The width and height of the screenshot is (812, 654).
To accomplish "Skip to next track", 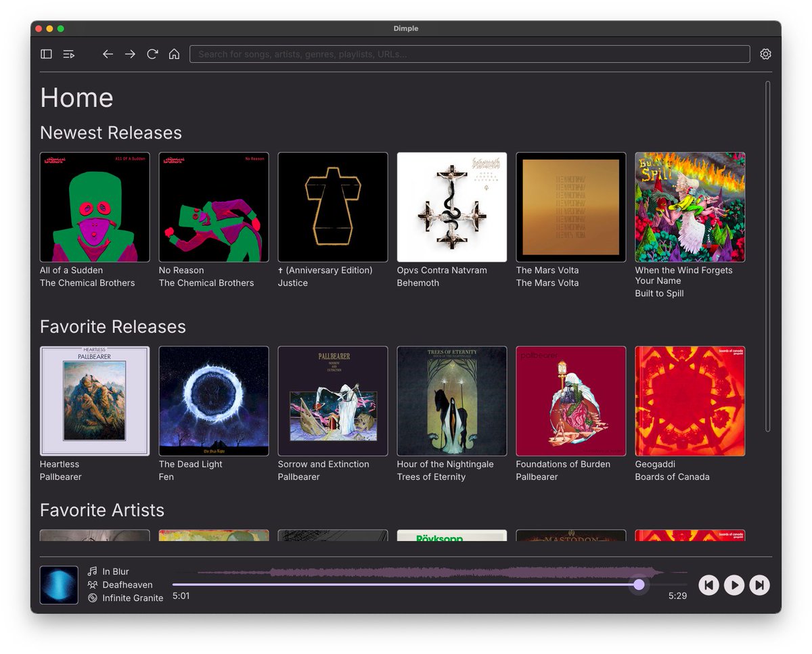I will pyautogui.click(x=760, y=585).
